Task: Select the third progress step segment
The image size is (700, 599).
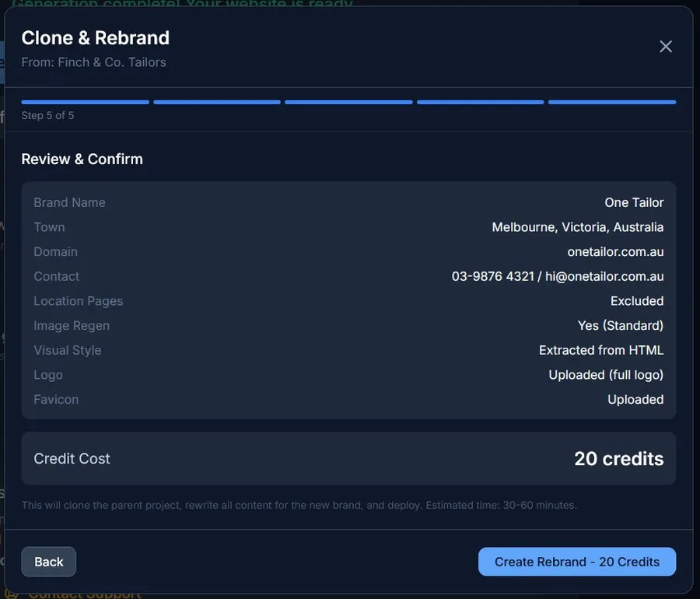Action: click(348, 102)
